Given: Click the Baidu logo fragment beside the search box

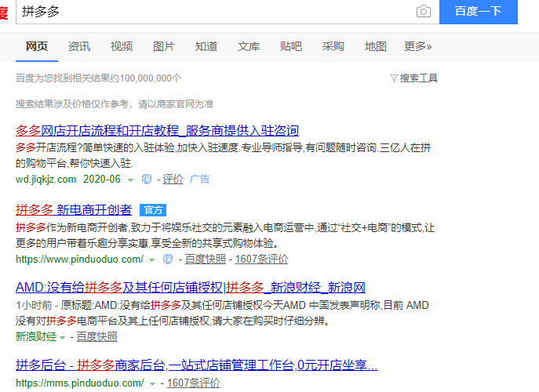Looking at the screenshot, I should [4, 13].
